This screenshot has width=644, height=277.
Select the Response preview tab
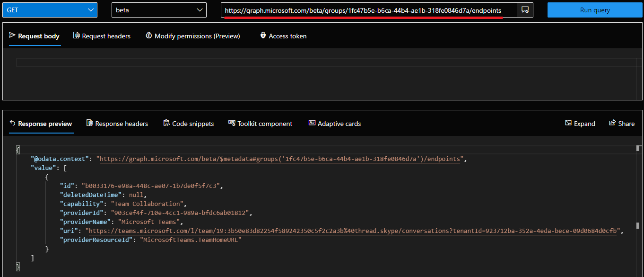(45, 124)
